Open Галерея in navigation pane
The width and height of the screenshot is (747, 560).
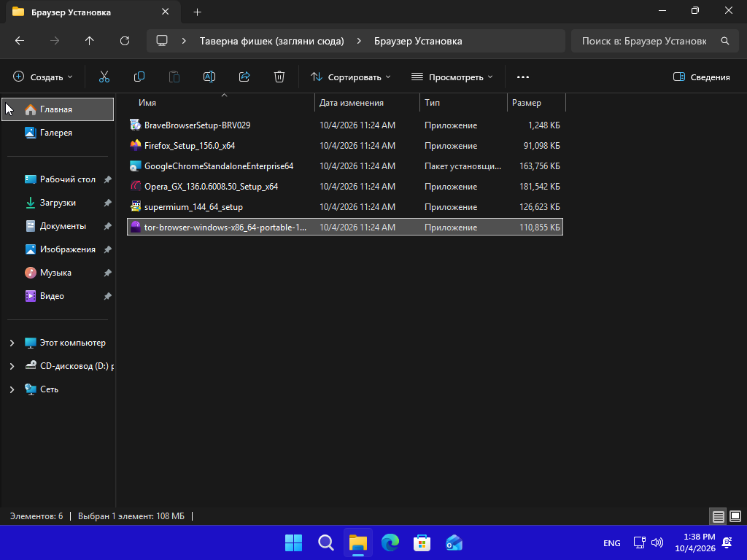58,133
